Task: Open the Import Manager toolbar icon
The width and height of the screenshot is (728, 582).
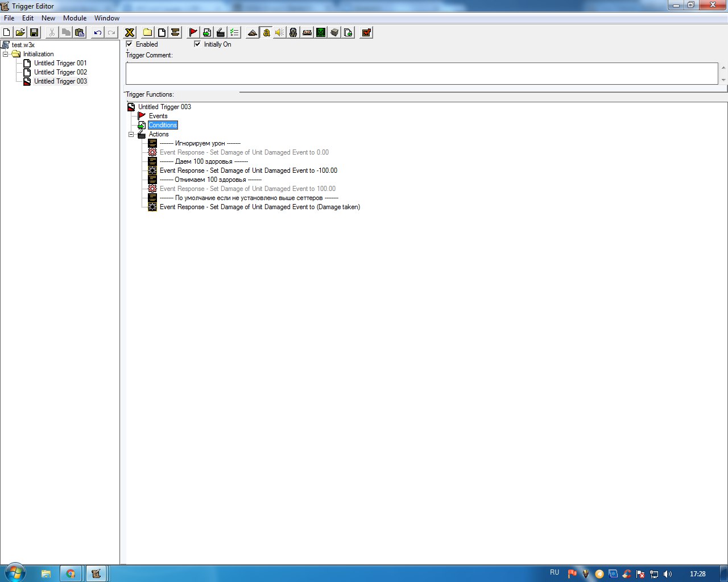Action: [348, 32]
